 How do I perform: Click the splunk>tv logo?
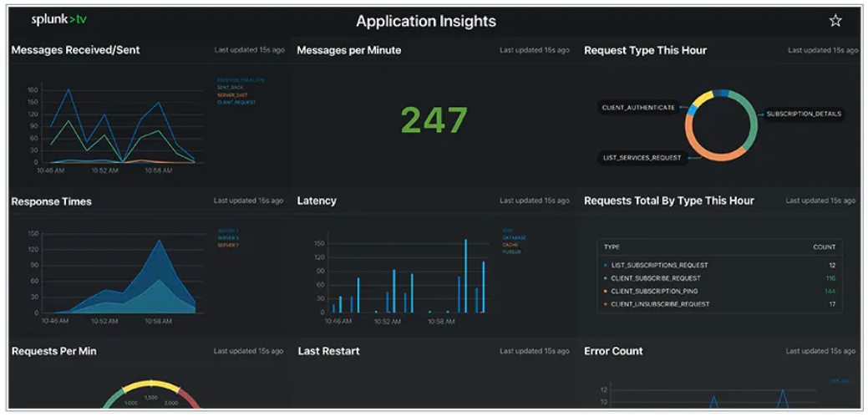(59, 19)
